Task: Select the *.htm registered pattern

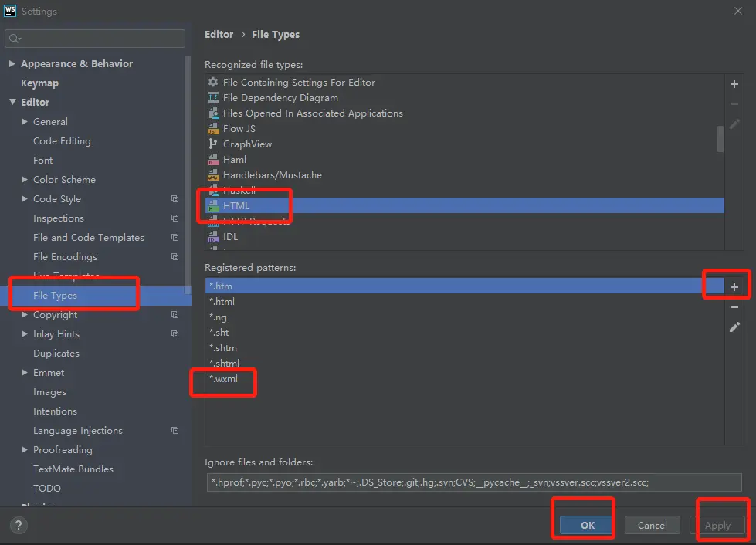Action: tap(464, 286)
